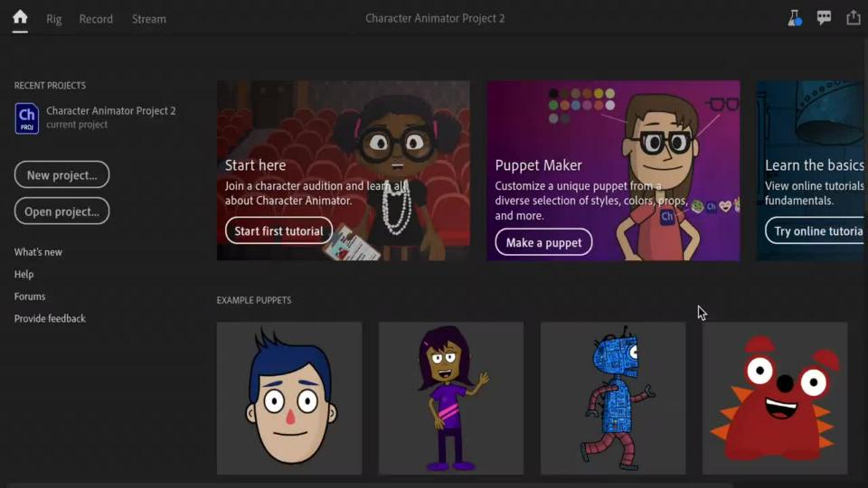The height and width of the screenshot is (488, 868).
Task: Click the Make a puppet button
Action: coord(543,242)
